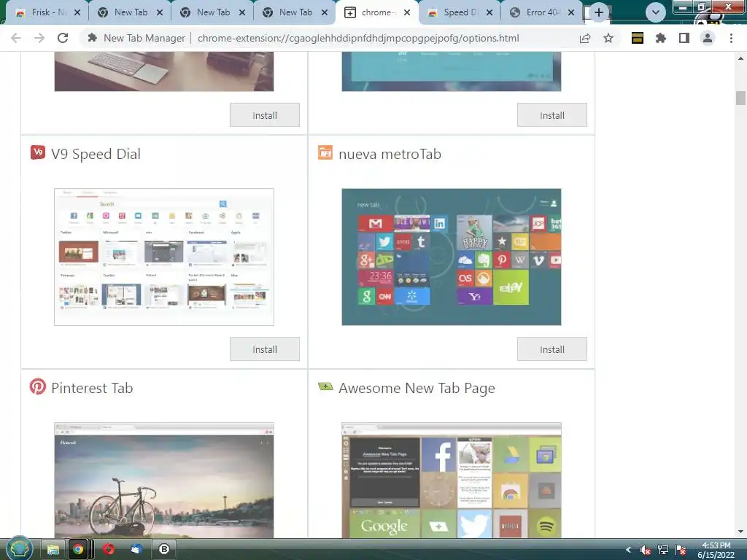
Task: Open the Pinterest Tab bicycle preview
Action: (164, 481)
